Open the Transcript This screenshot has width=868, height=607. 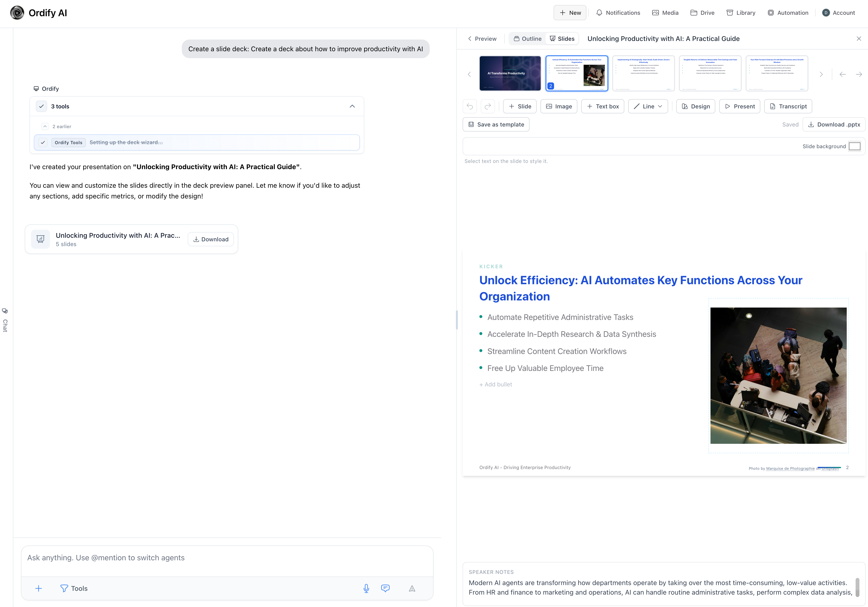tap(788, 106)
